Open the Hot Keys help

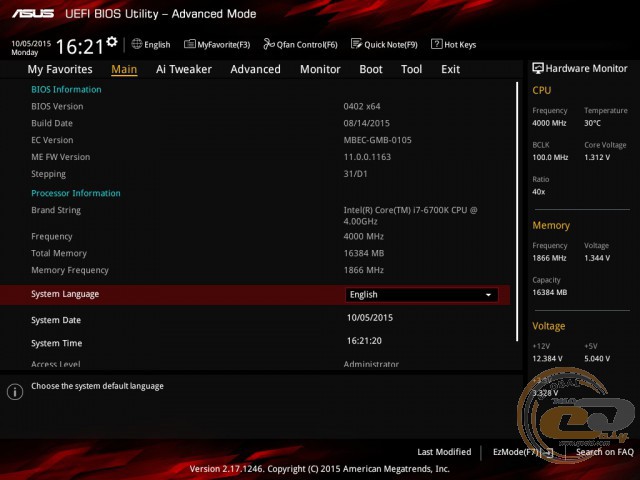click(453, 44)
